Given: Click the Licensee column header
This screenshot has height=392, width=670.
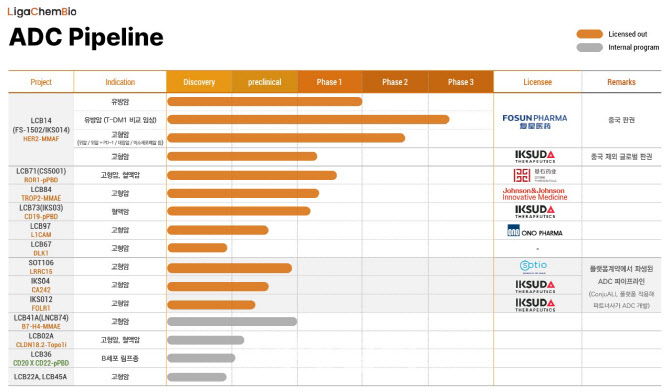Looking at the screenshot, I should pyautogui.click(x=538, y=82).
